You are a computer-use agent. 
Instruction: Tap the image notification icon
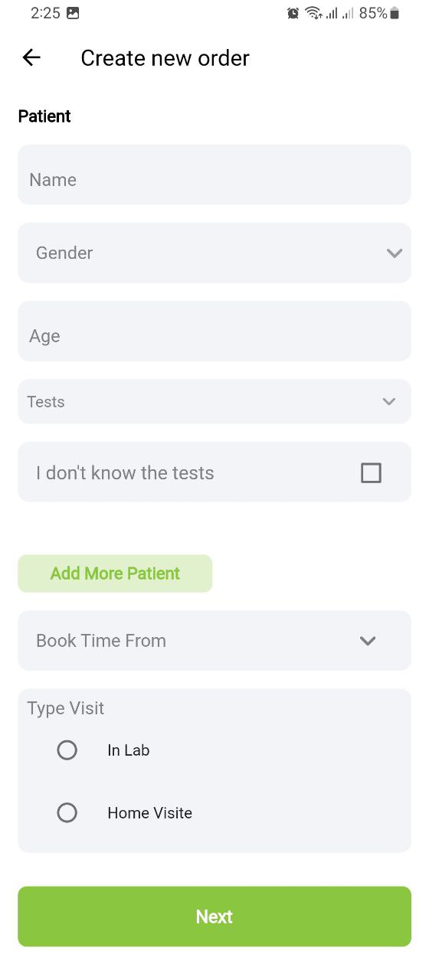pos(73,13)
